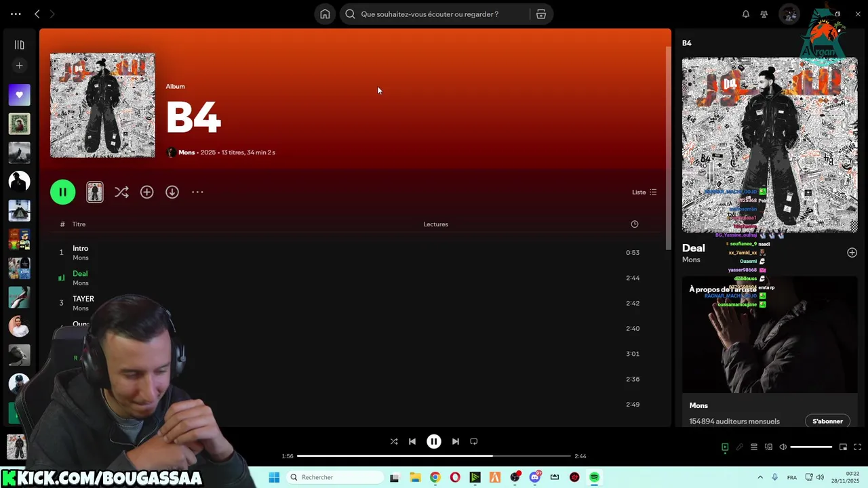The width and height of the screenshot is (868, 488).
Task: Open File Explorer from the taskbar
Action: (x=415, y=477)
